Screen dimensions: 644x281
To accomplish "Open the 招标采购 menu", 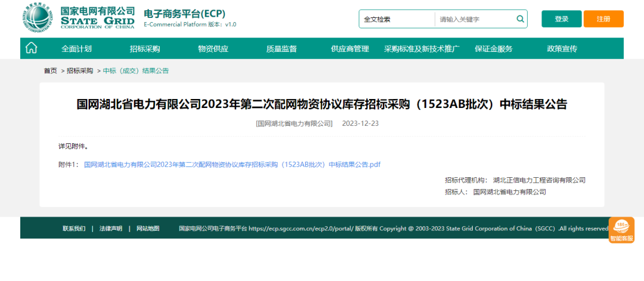I will 144,49.
